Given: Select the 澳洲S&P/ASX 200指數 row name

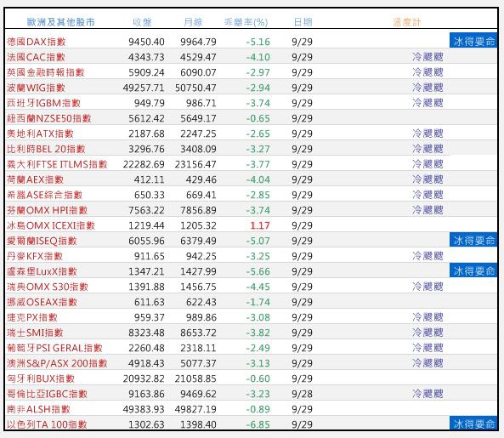Looking at the screenshot, I should pos(57,363).
